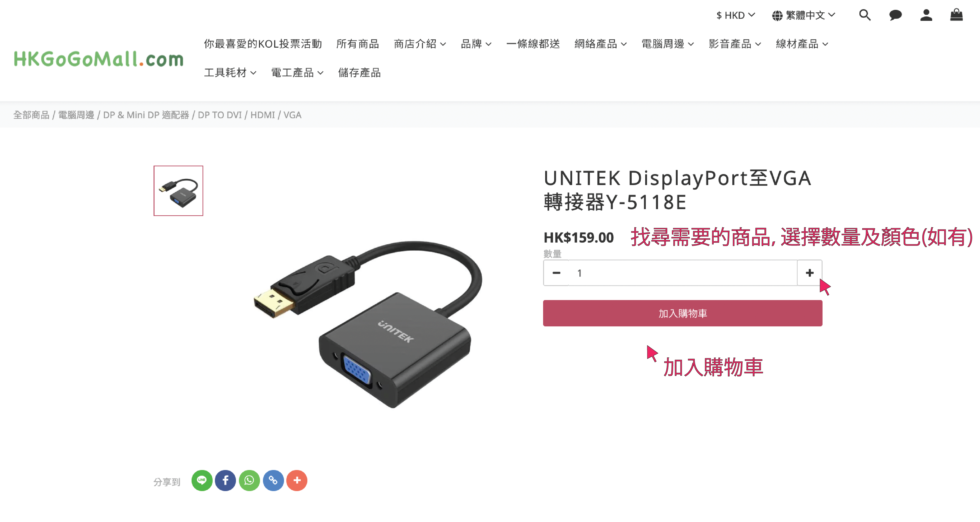Viewport: 980px width, 522px height.
Task: Open the chat message bubble icon
Action: point(895,15)
